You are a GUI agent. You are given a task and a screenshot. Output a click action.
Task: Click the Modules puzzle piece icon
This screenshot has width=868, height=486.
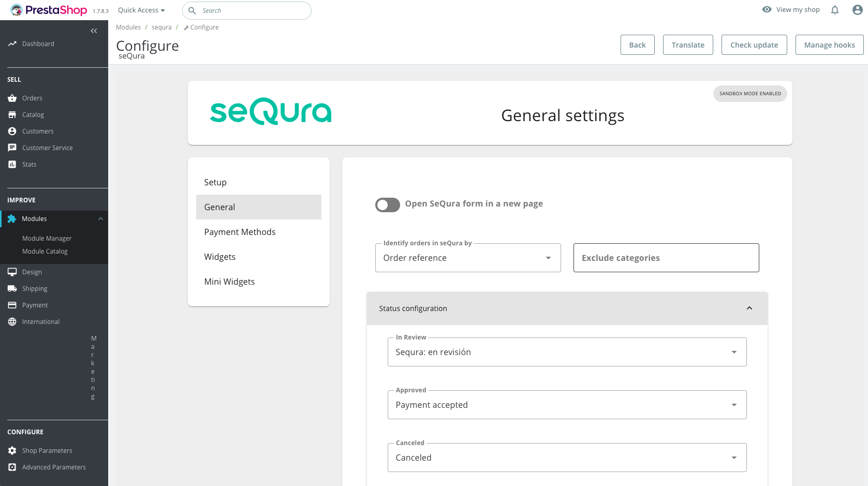12,219
